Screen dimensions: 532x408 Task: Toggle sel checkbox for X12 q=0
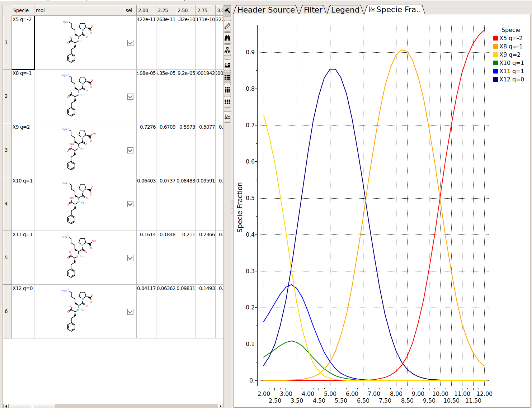130,312
